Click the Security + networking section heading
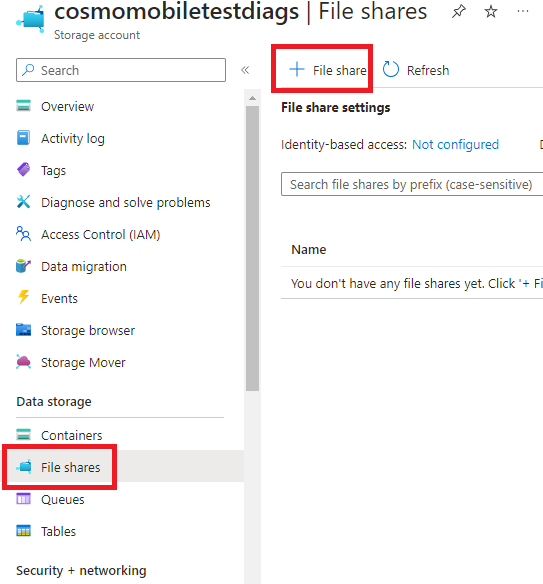 click(x=81, y=571)
